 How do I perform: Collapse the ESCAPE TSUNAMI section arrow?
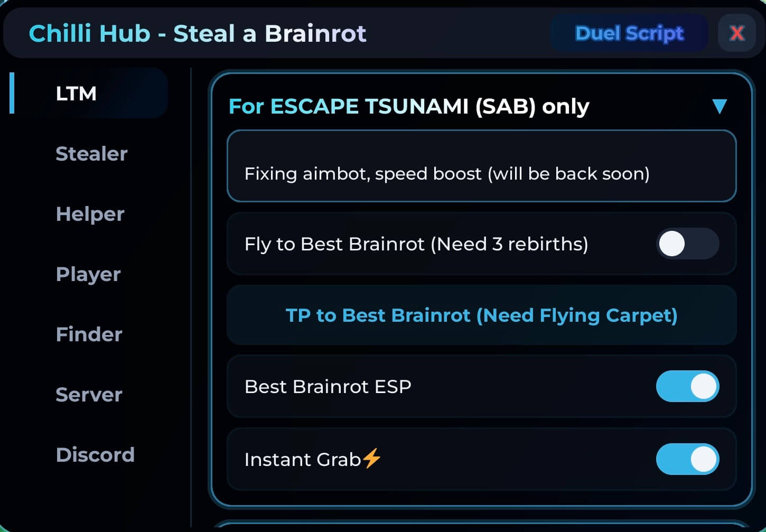click(719, 106)
